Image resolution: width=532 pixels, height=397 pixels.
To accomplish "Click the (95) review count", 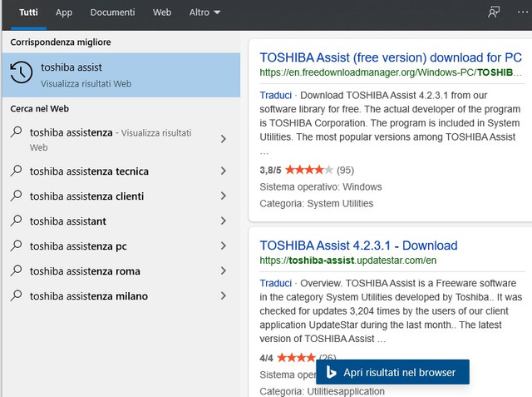I will pos(345,170).
